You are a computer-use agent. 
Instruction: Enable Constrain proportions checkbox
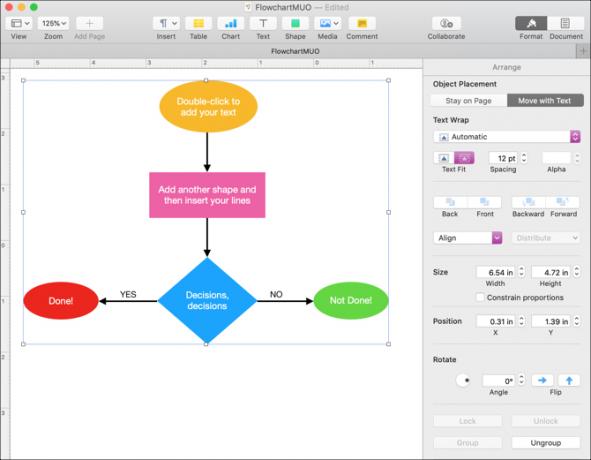(480, 297)
